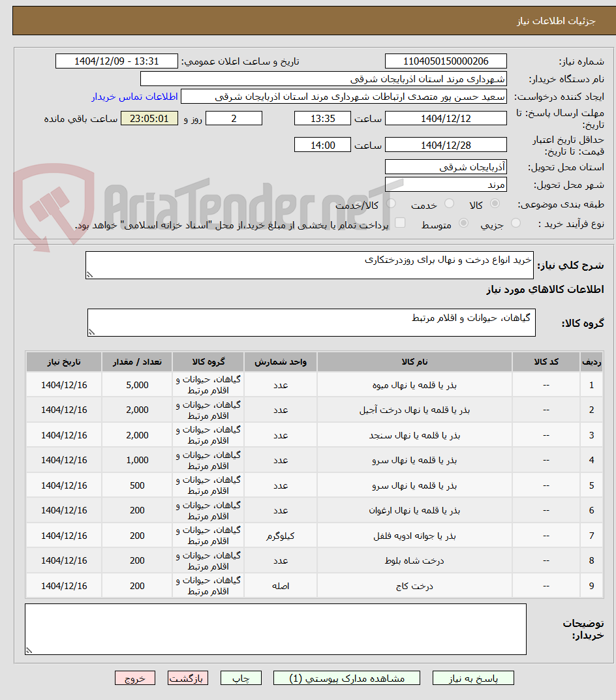Click the remaining time field 23:05:01
Screen dimensions: 616x700
click(x=149, y=118)
